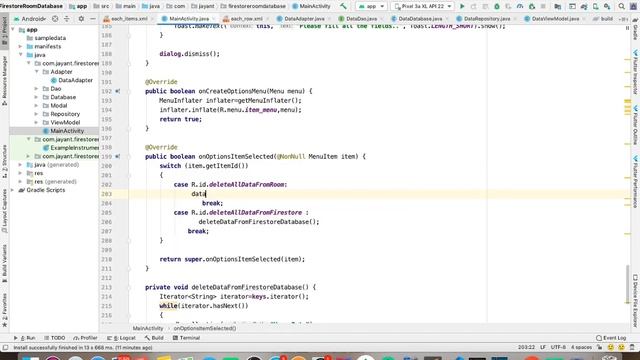Expand the manifests folder
The height and width of the screenshot is (360, 640).
[20, 47]
